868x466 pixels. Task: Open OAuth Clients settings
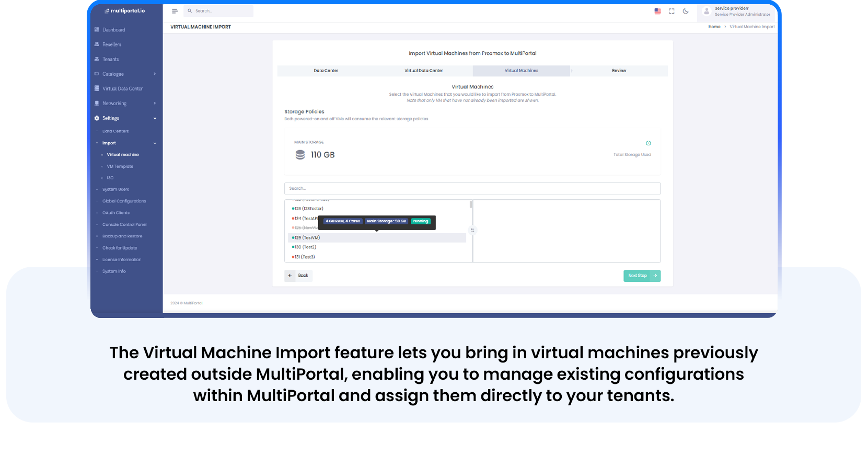tap(116, 213)
